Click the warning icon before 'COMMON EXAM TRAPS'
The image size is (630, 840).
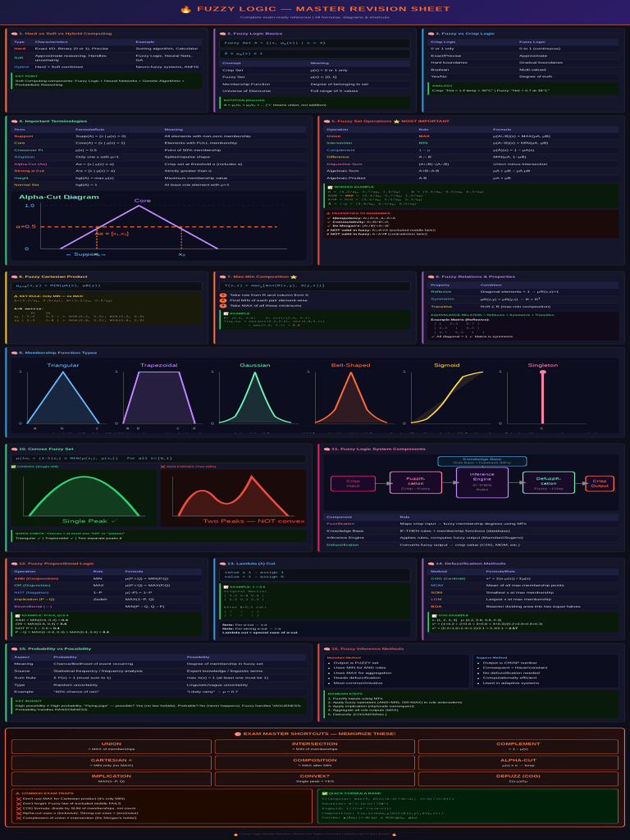point(17,793)
